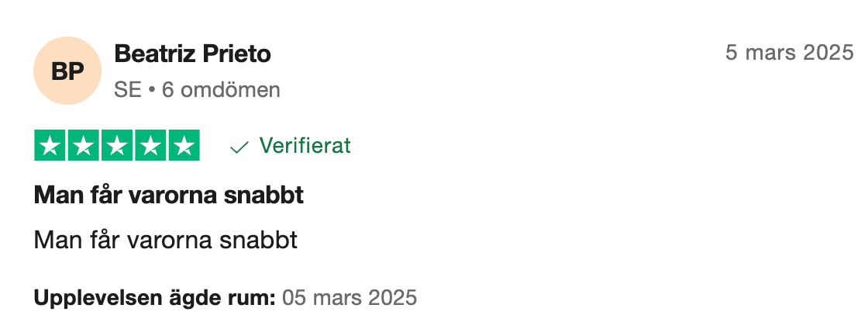Click the top-right date 5 mars 2025
Image resolution: width=868 pixels, height=329 pixels.
point(789,53)
